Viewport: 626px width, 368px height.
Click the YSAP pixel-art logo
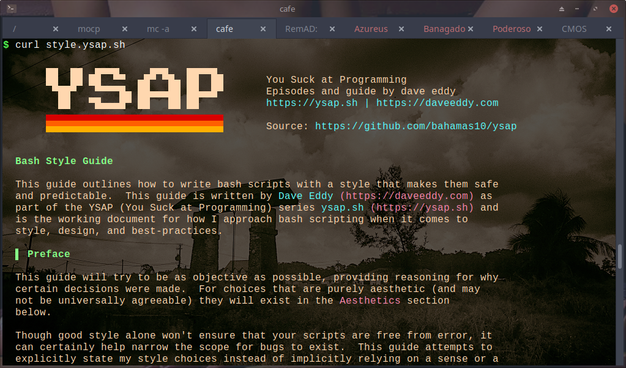pyautogui.click(x=135, y=100)
